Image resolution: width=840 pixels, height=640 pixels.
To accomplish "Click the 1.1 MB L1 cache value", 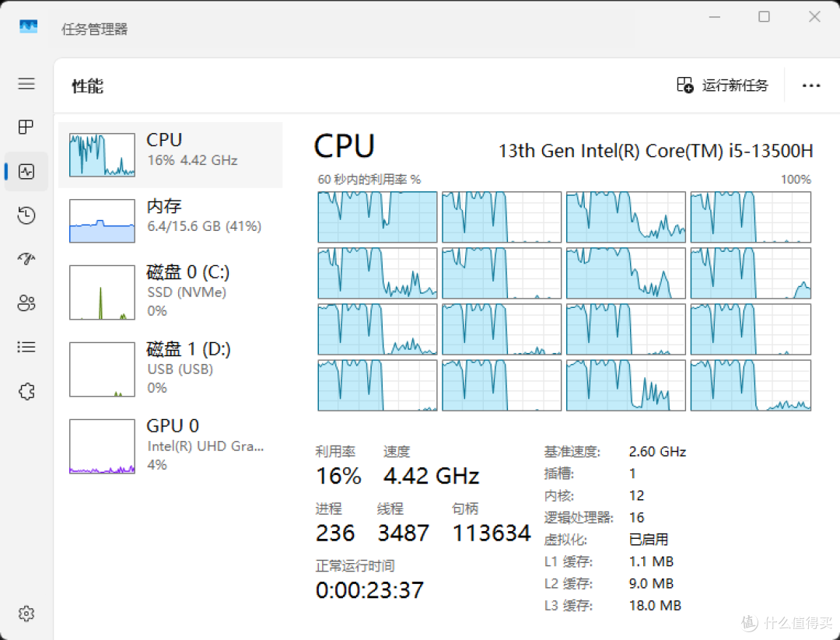I will (651, 561).
